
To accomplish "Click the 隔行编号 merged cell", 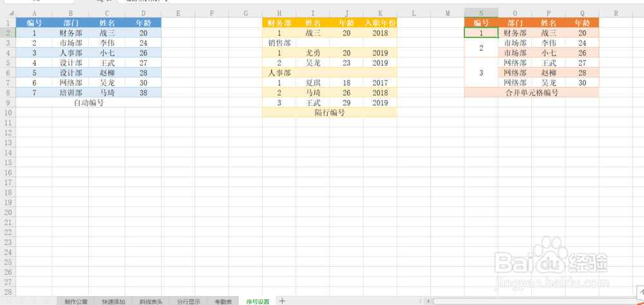I will click(329, 113).
